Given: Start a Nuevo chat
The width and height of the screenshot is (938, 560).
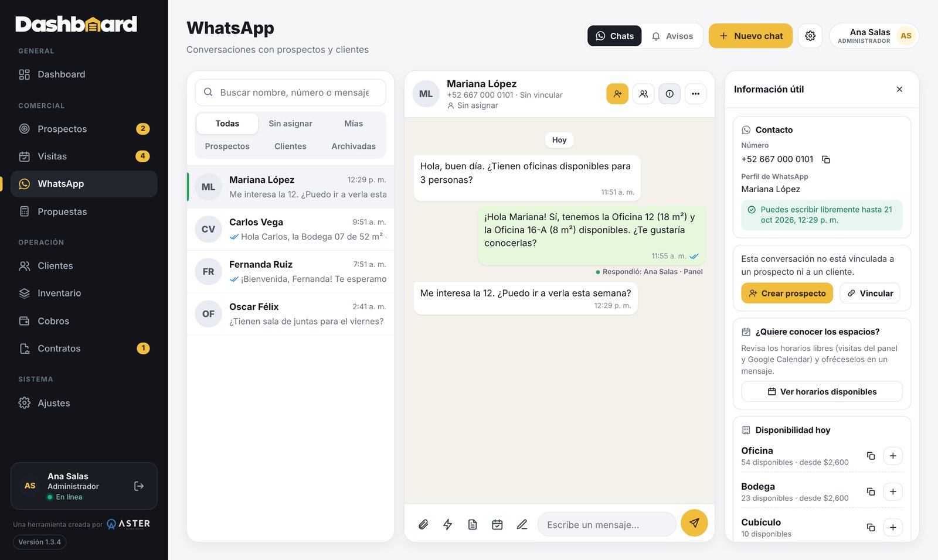Looking at the screenshot, I should coord(750,36).
